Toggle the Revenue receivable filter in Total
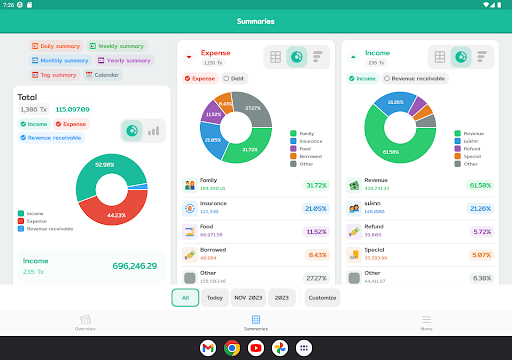The width and height of the screenshot is (512, 360). point(51,138)
